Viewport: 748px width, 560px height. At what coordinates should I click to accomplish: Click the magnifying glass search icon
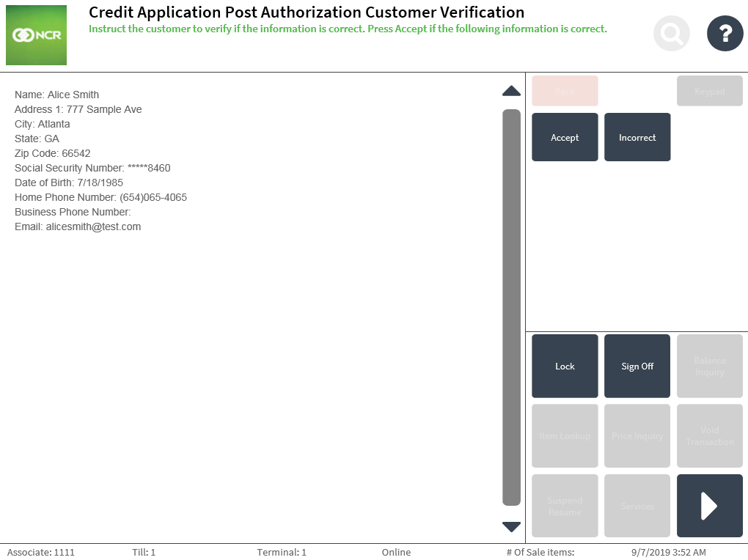[671, 33]
